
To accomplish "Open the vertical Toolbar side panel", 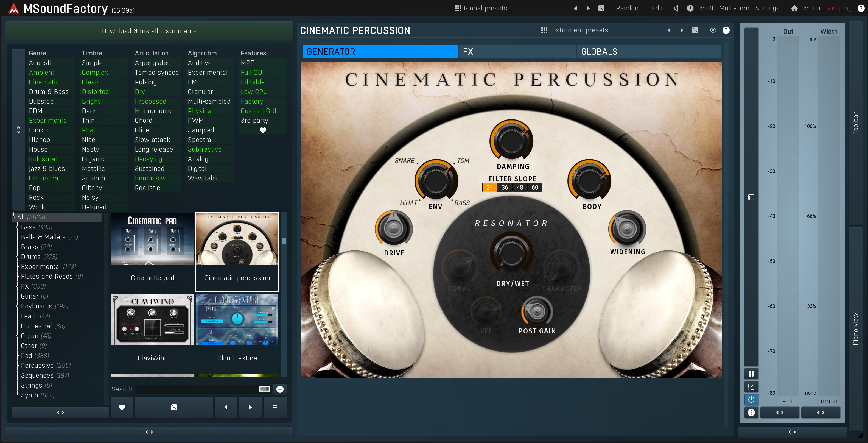I will tap(855, 123).
